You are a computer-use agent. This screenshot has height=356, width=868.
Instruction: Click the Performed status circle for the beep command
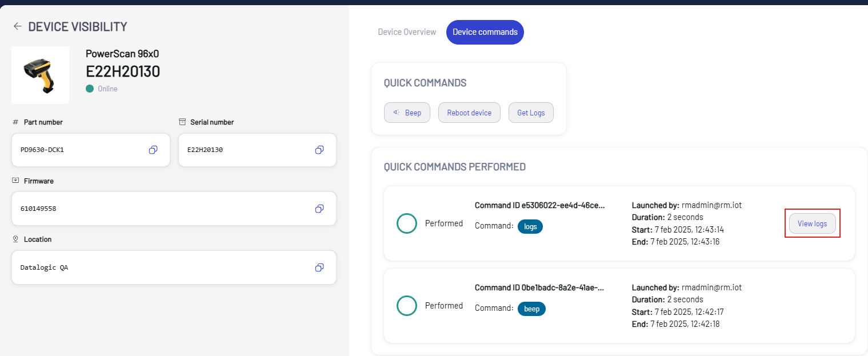pos(406,306)
